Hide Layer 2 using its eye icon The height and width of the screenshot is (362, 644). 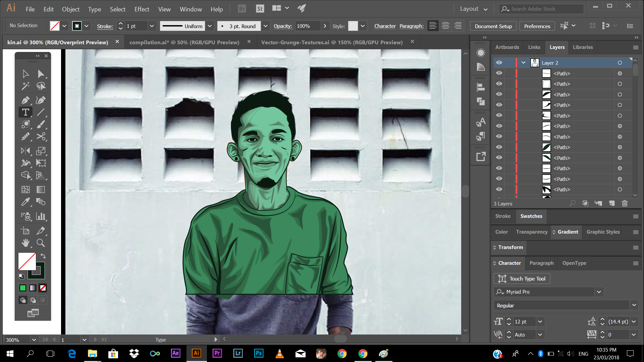click(x=499, y=63)
